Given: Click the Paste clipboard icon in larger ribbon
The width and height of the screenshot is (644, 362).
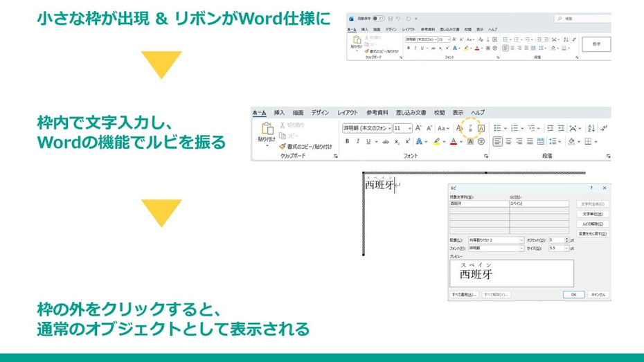Looking at the screenshot, I should (267, 129).
